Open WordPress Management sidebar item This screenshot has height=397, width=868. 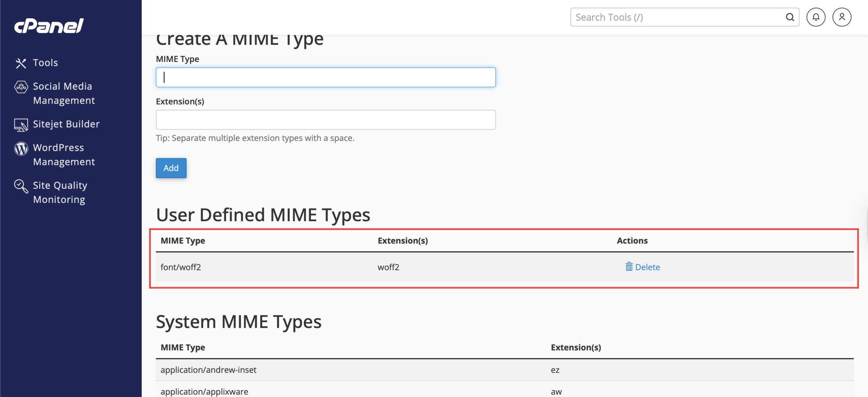tap(64, 154)
